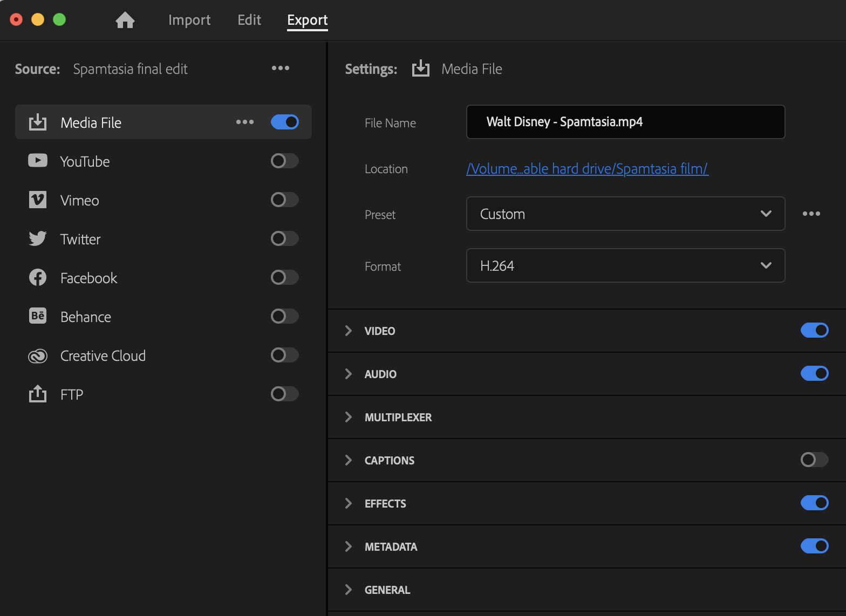Turn off the Media File destination toggle

pos(285,122)
